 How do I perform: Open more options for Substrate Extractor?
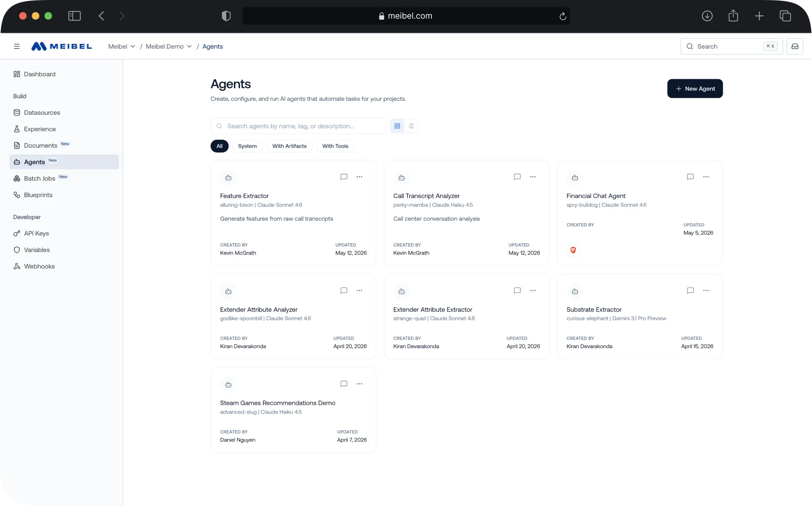click(x=706, y=290)
